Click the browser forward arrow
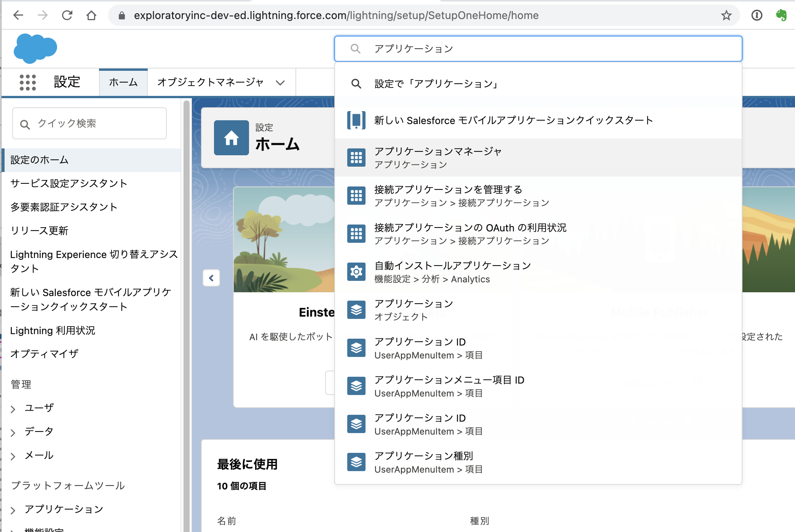The height and width of the screenshot is (532, 795). pyautogui.click(x=43, y=15)
